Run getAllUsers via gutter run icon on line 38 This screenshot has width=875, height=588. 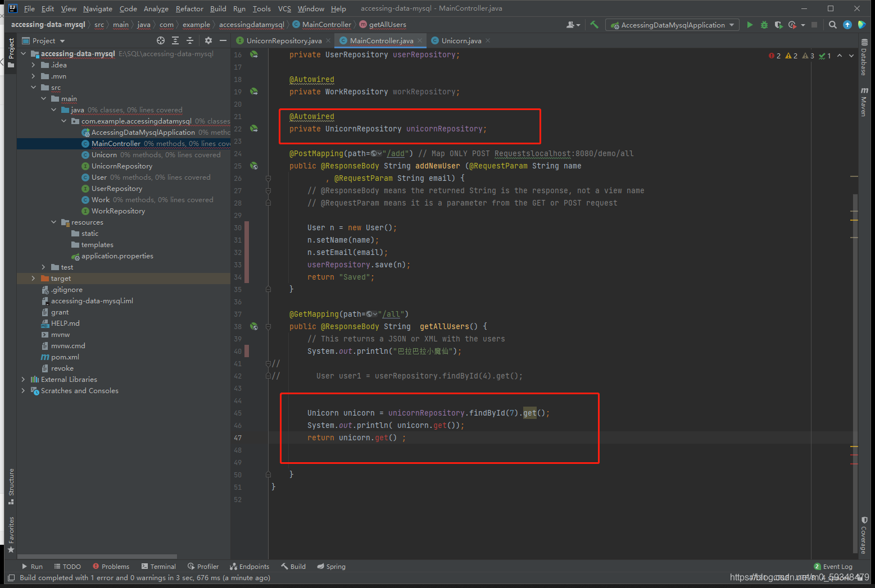point(254,326)
